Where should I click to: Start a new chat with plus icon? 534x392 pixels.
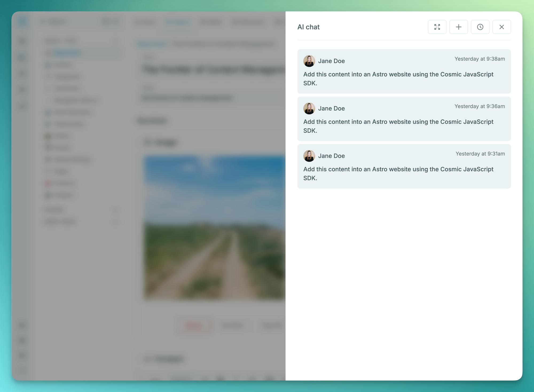458,27
